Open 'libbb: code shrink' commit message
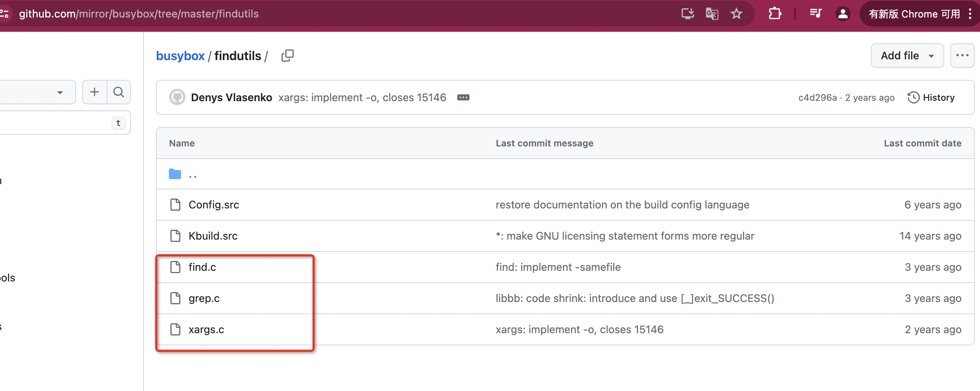The height and width of the screenshot is (391, 980). (x=635, y=298)
